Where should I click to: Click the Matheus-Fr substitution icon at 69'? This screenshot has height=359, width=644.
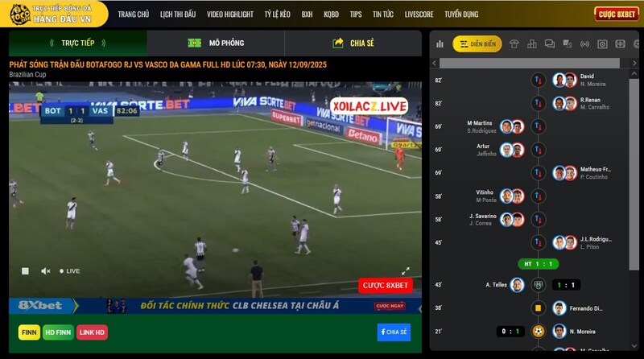click(x=538, y=173)
